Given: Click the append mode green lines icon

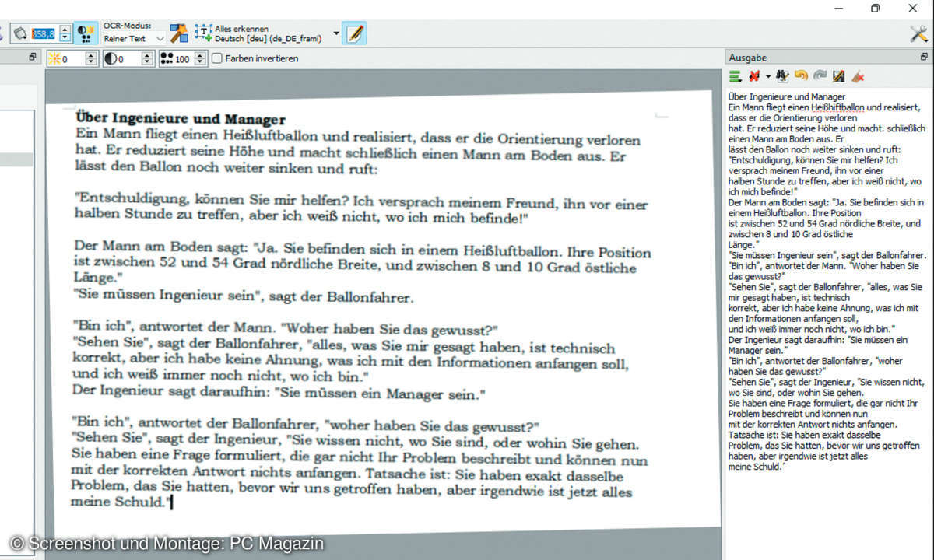Looking at the screenshot, I should 735,76.
